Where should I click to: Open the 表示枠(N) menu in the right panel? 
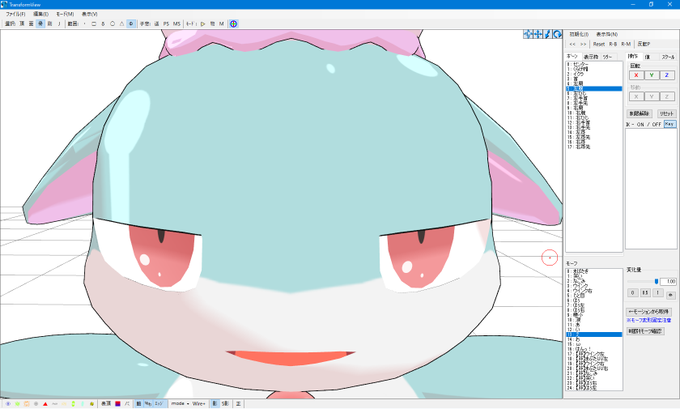point(607,34)
